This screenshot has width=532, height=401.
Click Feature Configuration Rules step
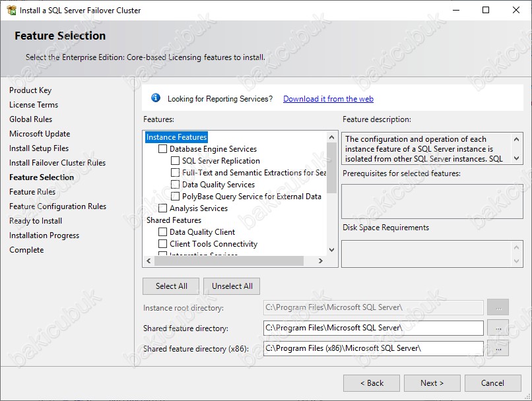click(57, 206)
